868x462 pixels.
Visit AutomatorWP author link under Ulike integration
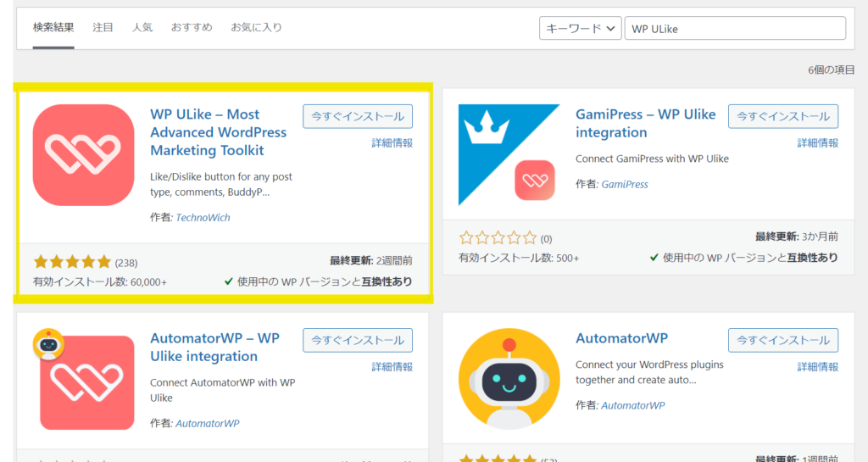pos(208,423)
